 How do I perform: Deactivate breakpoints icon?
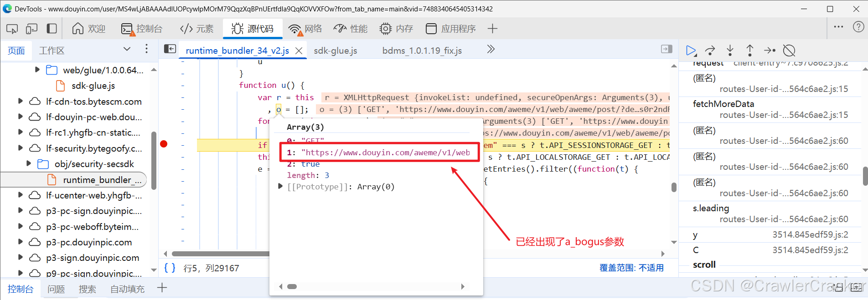point(789,51)
